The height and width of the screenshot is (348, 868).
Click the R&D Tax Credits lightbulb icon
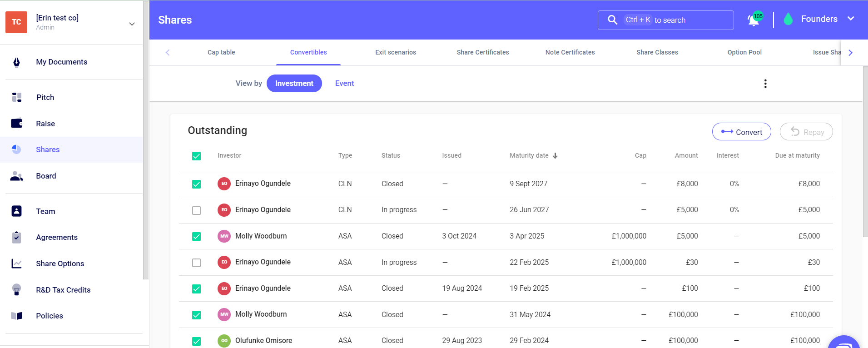tap(17, 290)
